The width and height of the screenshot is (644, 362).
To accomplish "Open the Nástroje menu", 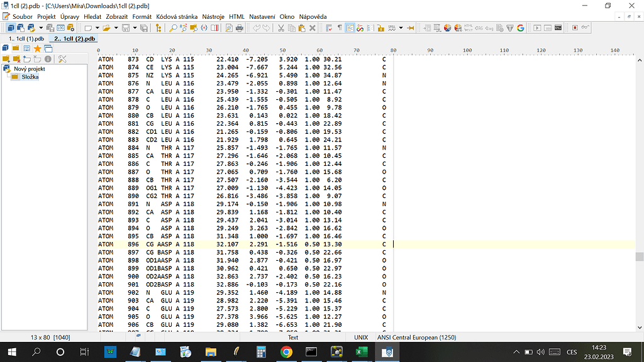I will (x=213, y=16).
